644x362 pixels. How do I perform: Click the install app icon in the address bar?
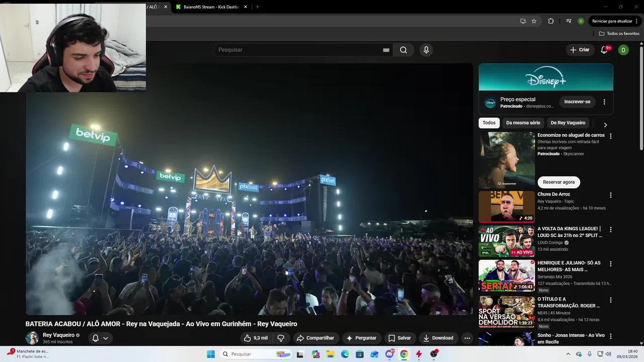pyautogui.click(x=523, y=21)
